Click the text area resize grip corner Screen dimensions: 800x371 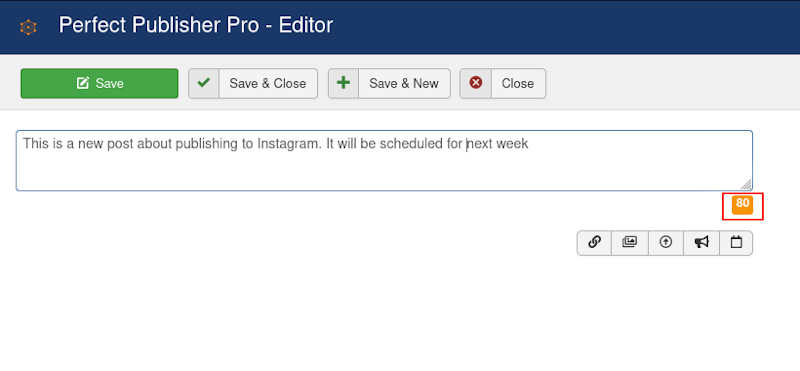746,185
